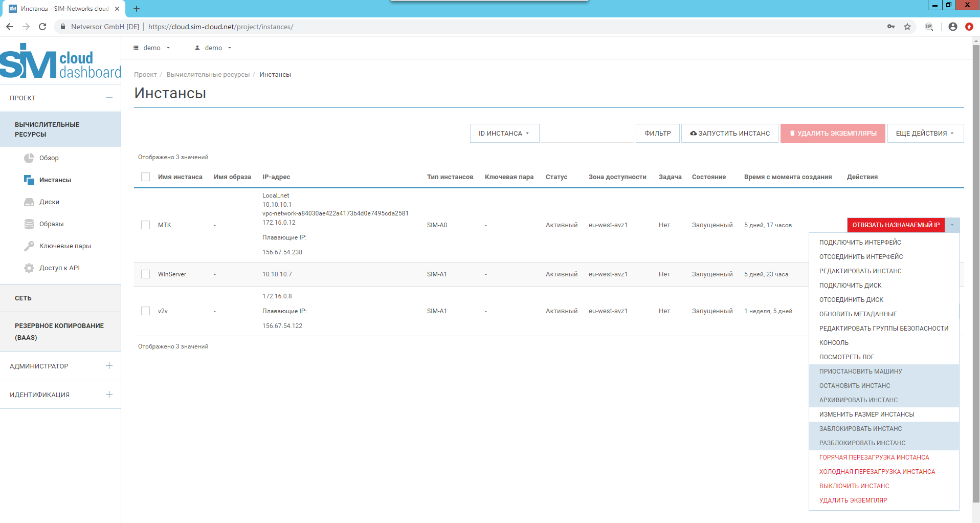Viewport: 980px width, 523px height.
Task: Click ОТВЯЗАТЬ НАЗНАЧАЕМЫЙ IP button
Action: point(896,225)
